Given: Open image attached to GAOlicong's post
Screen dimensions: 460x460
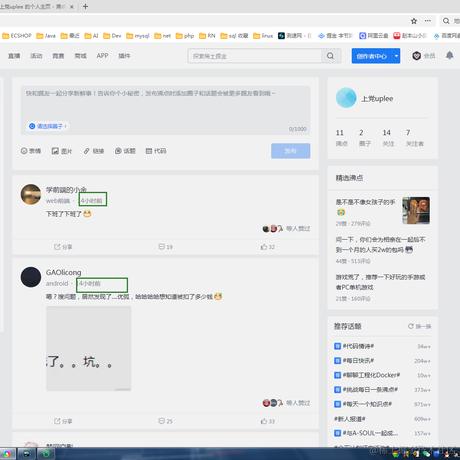Looking at the screenshot, I should coord(88,348).
